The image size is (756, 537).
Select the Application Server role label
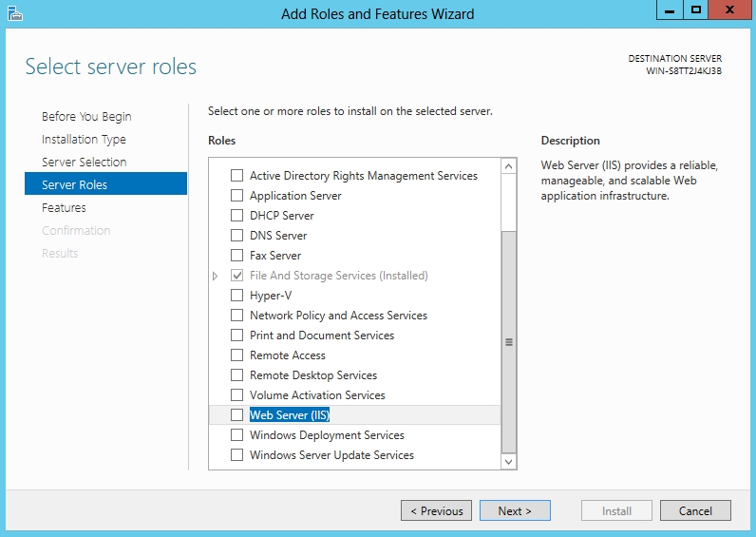295,196
